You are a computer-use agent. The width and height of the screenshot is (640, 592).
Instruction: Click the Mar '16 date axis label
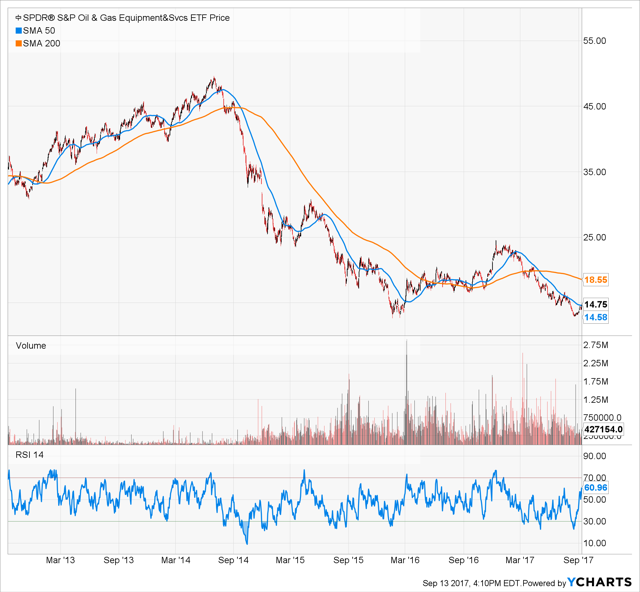(x=405, y=560)
